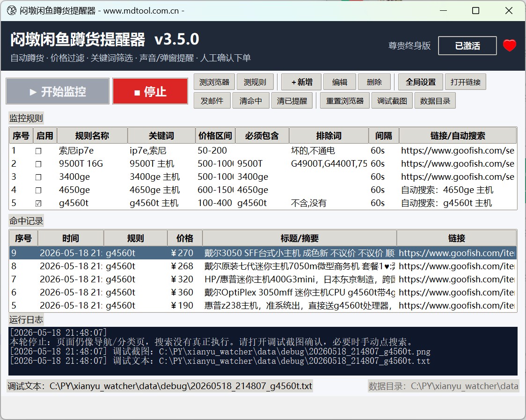Click the red 停止 button
Viewport: 526px width, 420px height.
[x=150, y=91]
